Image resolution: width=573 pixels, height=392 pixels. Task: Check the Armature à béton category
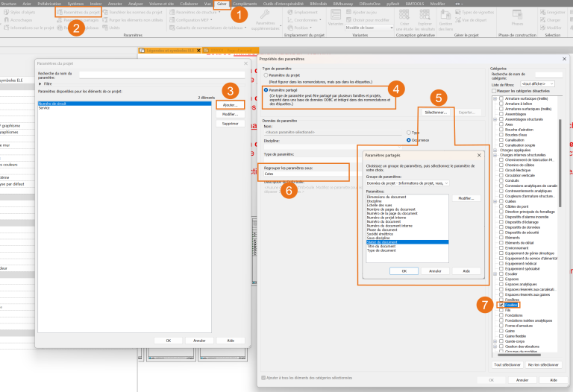501,104
